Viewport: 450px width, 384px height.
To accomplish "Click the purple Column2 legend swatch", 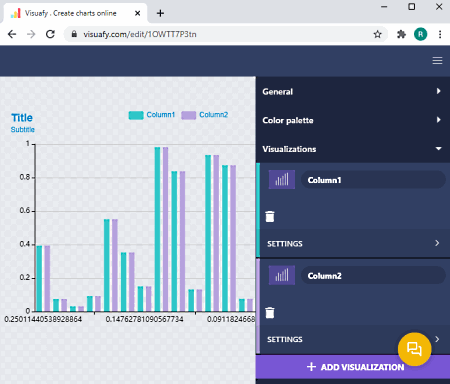I will coord(188,115).
